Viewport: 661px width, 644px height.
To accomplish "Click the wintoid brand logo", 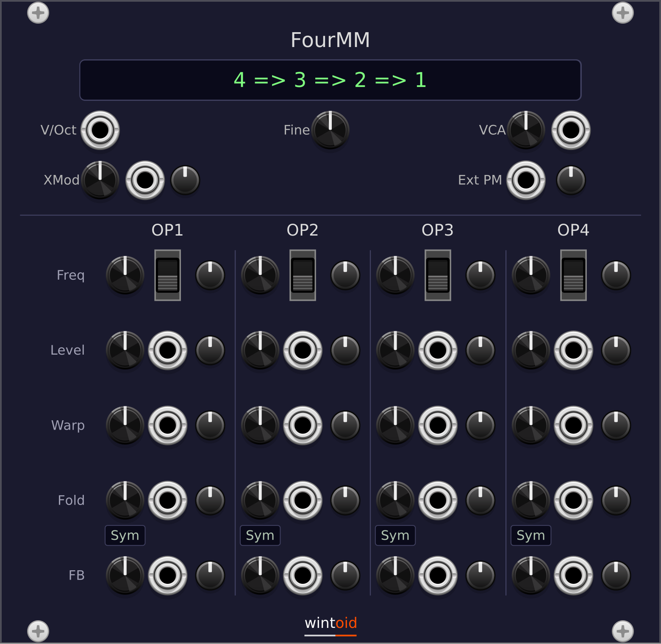I will coord(330,624).
